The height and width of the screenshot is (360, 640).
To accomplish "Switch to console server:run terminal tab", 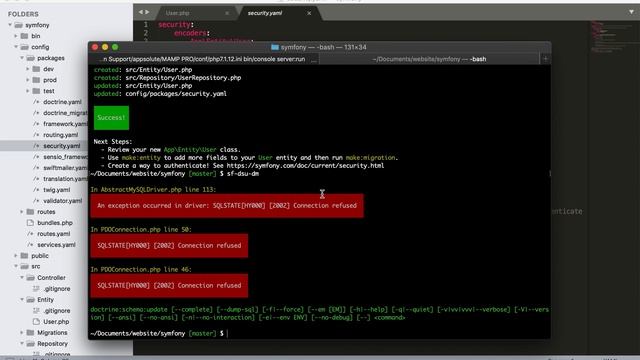I will click(204, 59).
